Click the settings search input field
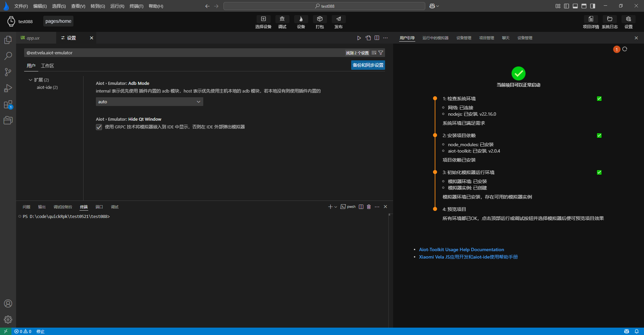The image size is (644, 335). click(x=184, y=53)
